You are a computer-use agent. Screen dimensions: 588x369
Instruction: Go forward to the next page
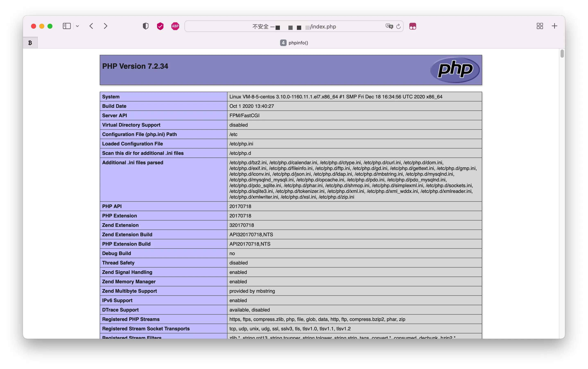pyautogui.click(x=105, y=26)
